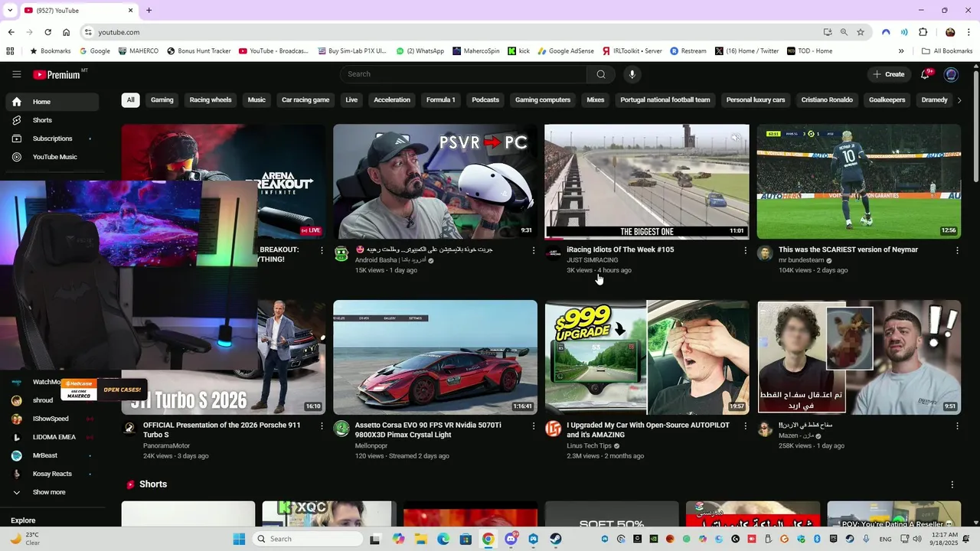The width and height of the screenshot is (980, 551).
Task: Go back using the browser arrow
Action: 11,32
